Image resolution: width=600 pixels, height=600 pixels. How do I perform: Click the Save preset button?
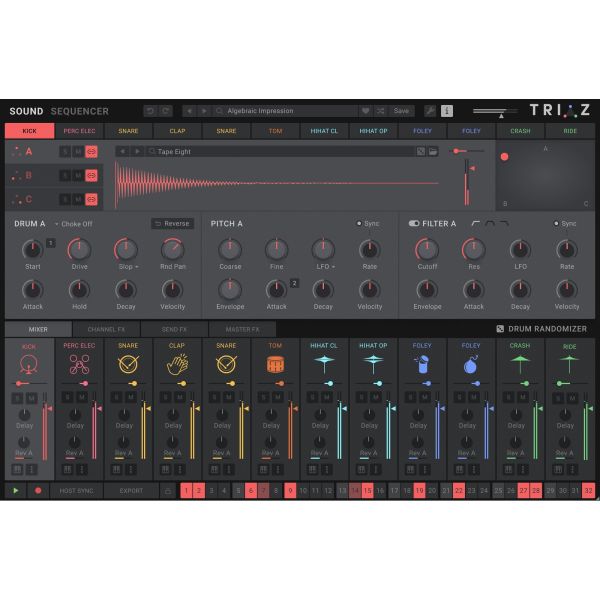pos(401,111)
